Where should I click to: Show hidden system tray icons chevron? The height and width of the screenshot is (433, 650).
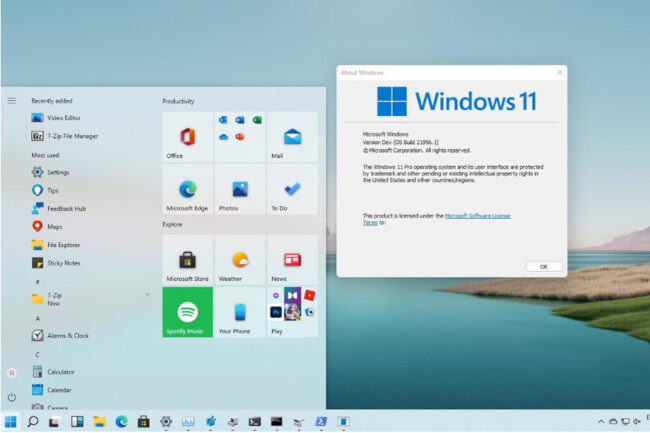tap(600, 422)
